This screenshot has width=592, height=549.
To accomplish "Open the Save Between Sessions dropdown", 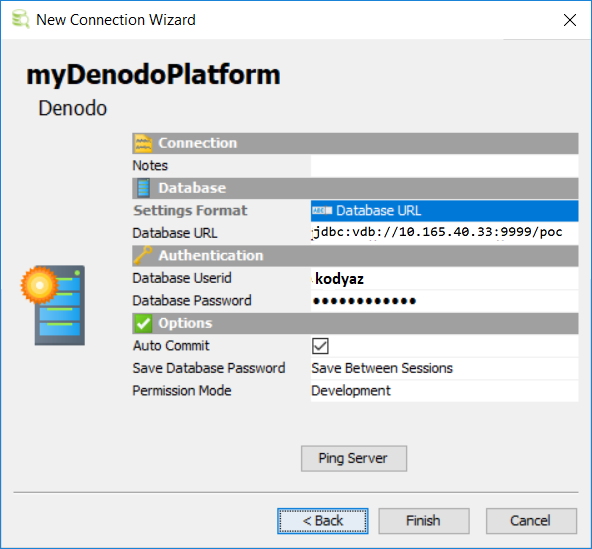I will click(x=444, y=368).
